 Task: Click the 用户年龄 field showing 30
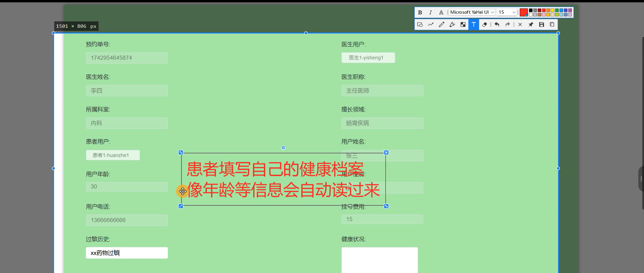click(127, 187)
